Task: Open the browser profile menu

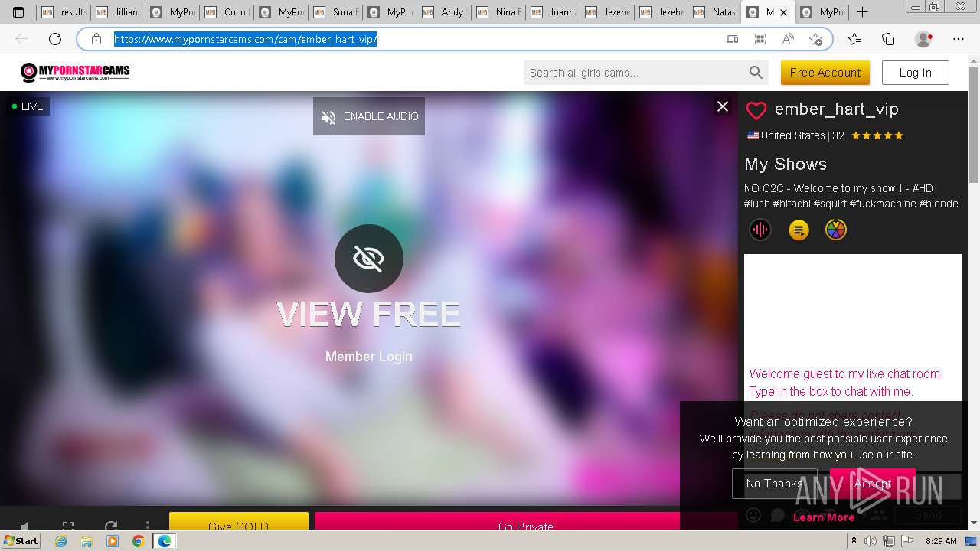Action: 924,39
